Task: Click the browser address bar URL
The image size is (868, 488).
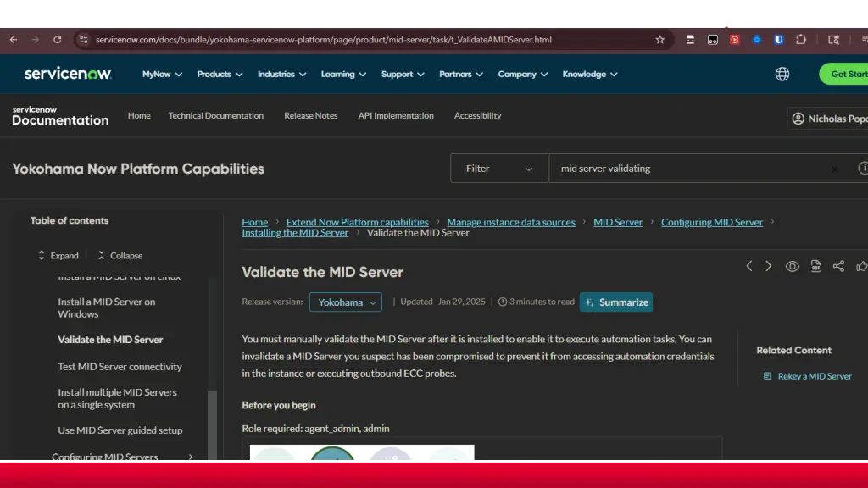Action: (323, 40)
